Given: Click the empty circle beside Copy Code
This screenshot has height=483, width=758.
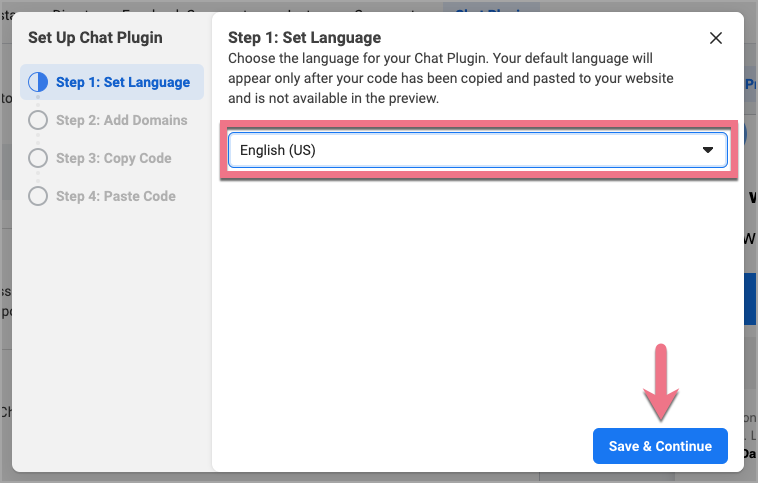Looking at the screenshot, I should coord(38,158).
